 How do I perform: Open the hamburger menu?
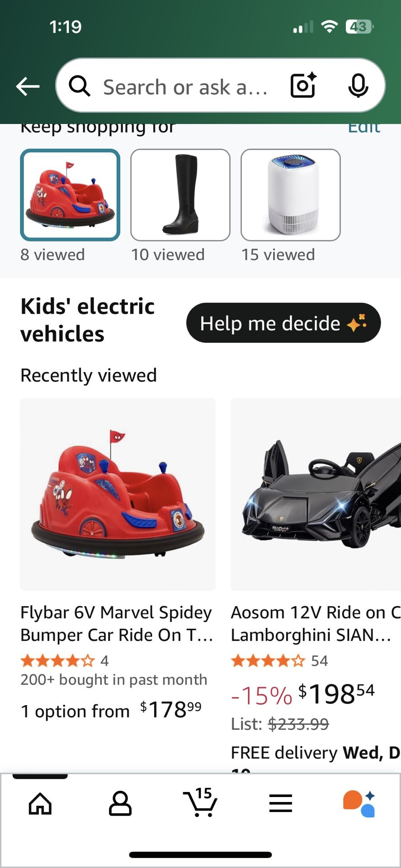pos(280,804)
